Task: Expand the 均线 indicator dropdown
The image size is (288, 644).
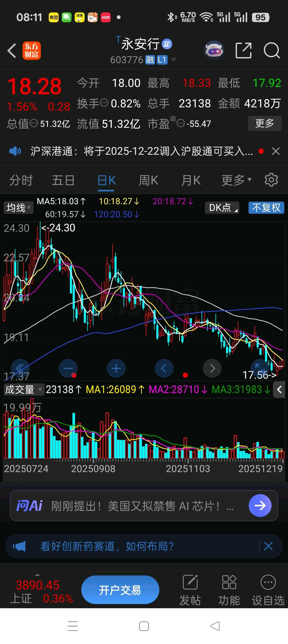Action: [19, 208]
